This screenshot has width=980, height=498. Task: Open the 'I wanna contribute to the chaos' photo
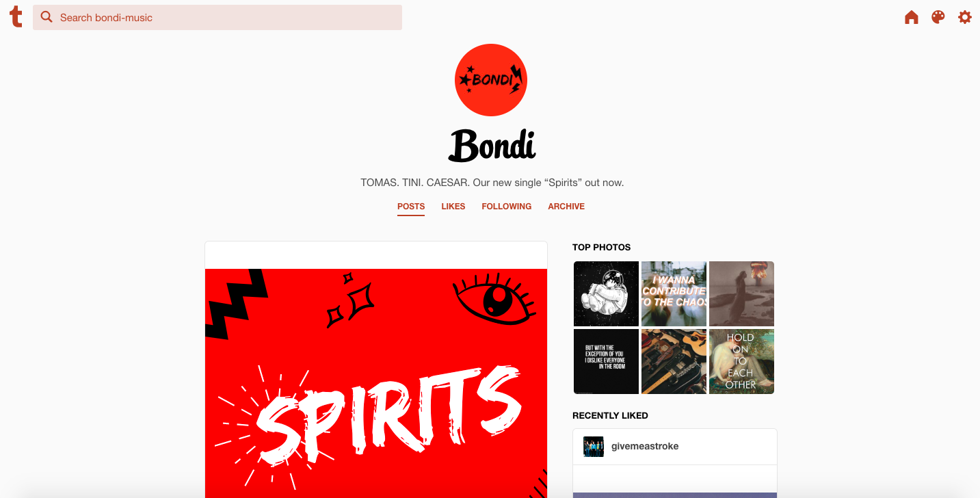(674, 293)
